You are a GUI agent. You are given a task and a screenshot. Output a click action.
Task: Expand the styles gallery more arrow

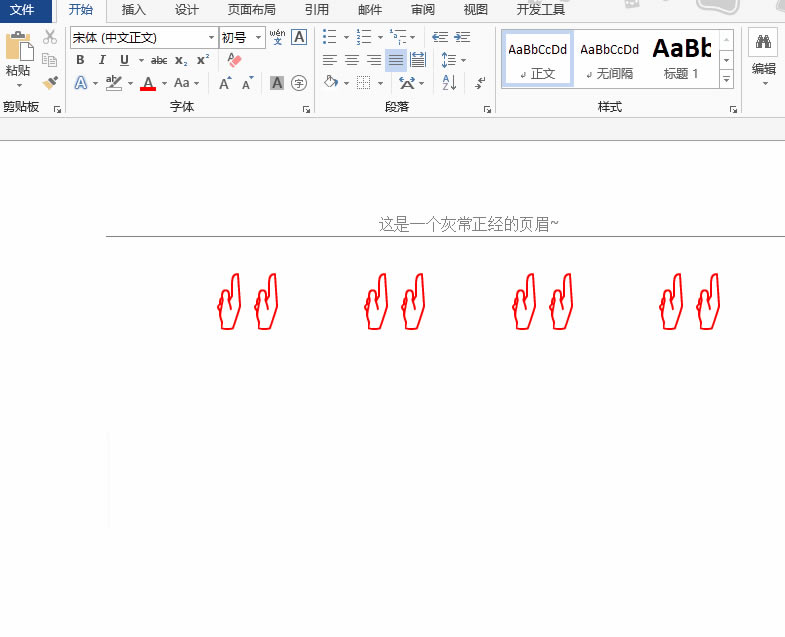pyautogui.click(x=726, y=79)
